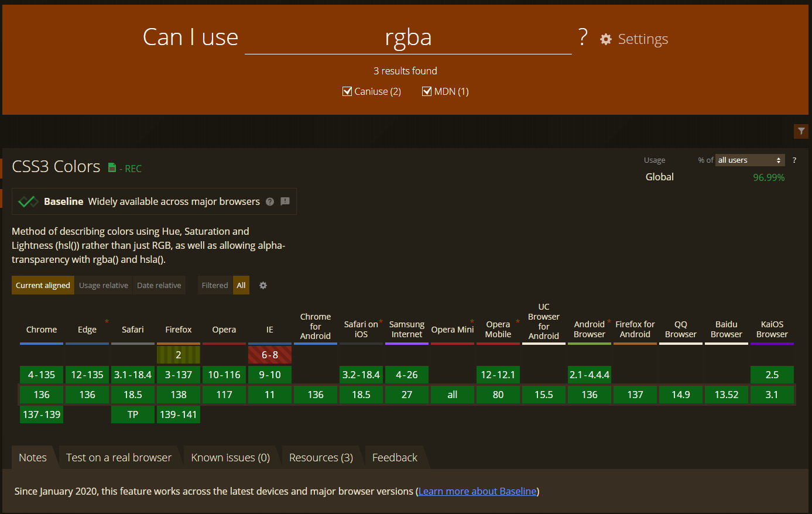Click the Samsung Internet 4-26 cell
The height and width of the screenshot is (514, 812).
[407, 375]
